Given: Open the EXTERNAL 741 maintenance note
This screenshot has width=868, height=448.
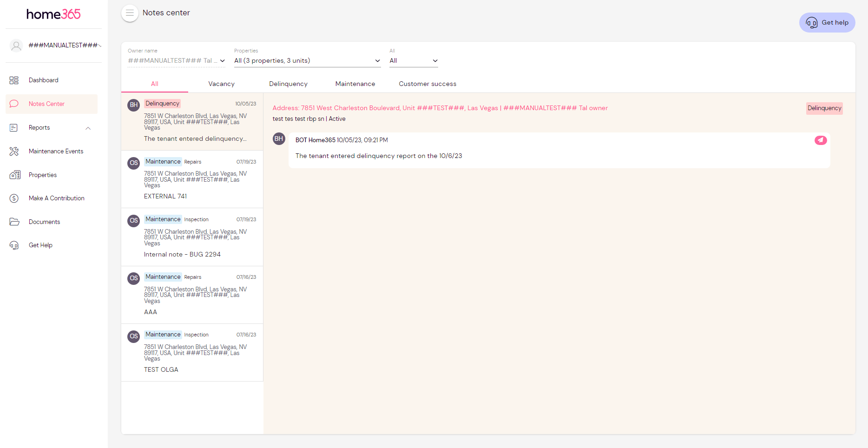Looking at the screenshot, I should point(192,179).
